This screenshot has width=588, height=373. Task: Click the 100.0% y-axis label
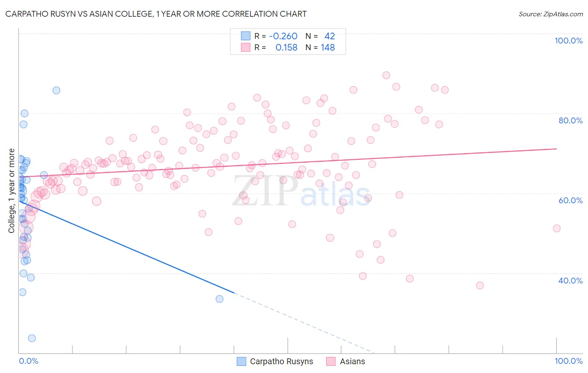pos(569,41)
